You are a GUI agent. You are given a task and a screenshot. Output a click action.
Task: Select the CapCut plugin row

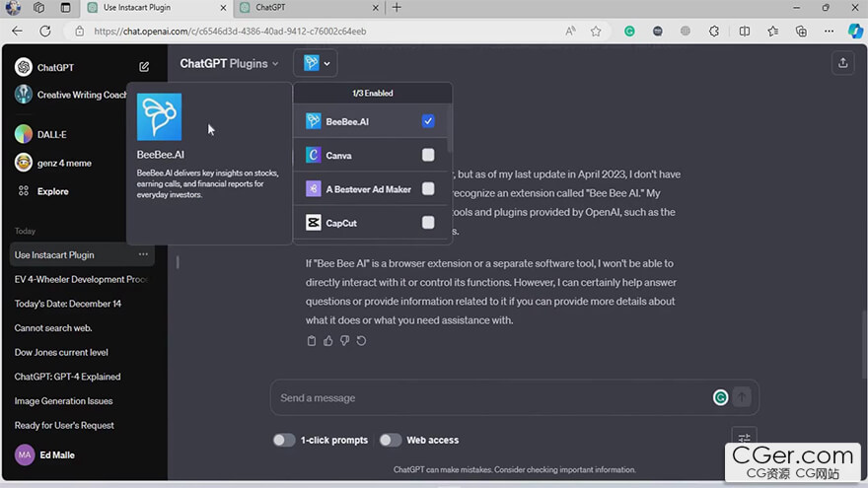(x=370, y=223)
